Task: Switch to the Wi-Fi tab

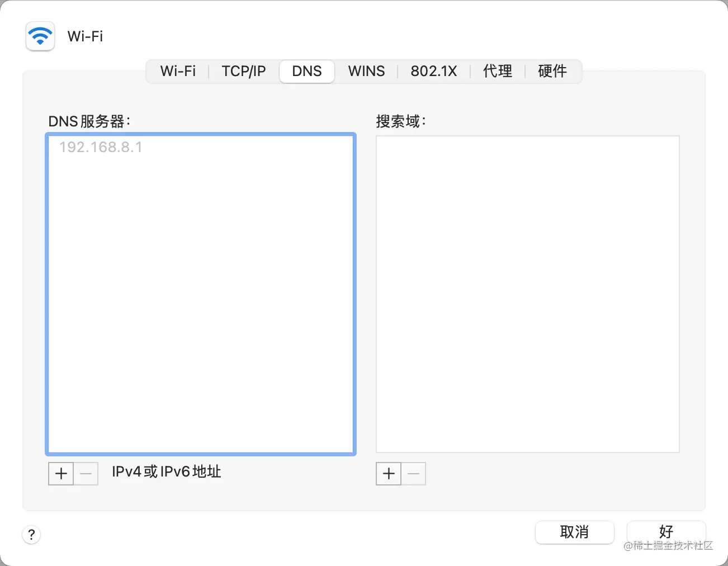Action: pos(178,71)
